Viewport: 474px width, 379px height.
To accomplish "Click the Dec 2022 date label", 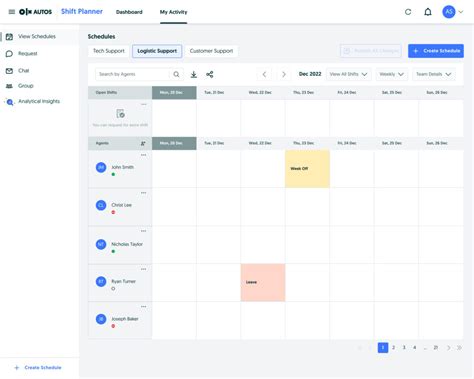I will click(310, 74).
